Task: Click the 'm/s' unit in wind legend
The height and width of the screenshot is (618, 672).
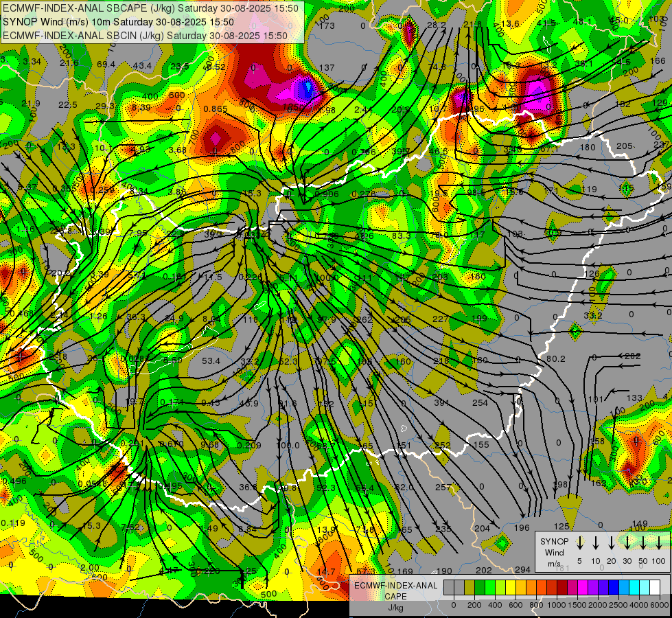Action: click(554, 564)
